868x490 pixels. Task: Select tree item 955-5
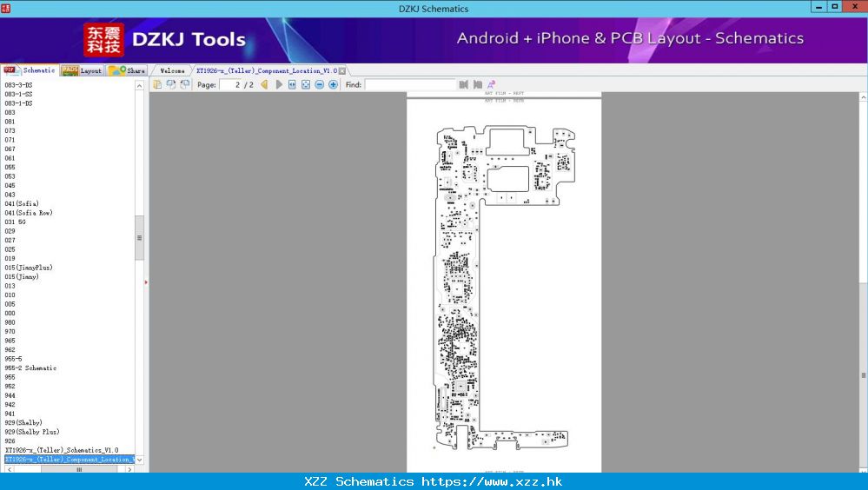point(13,359)
